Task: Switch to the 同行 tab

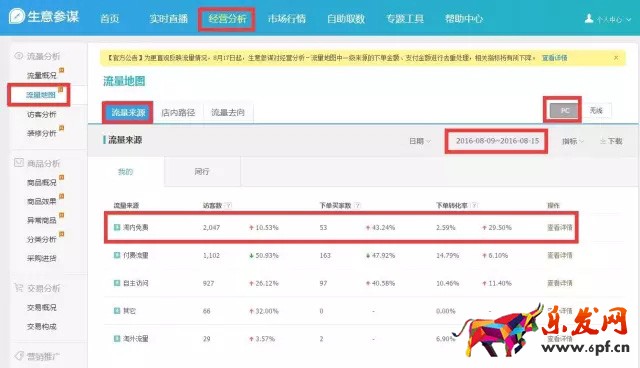Action: tap(202, 172)
